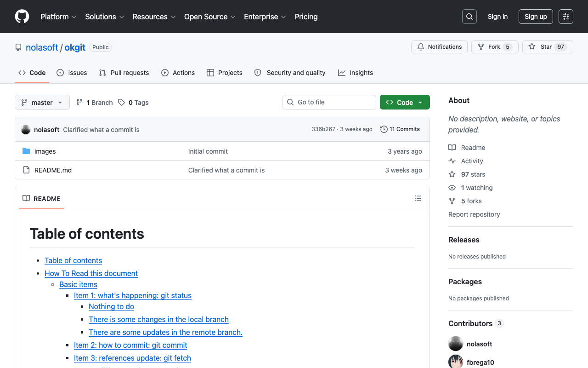588x368 pixels.
Task: View the 97 stars link
Action: coord(467,174)
